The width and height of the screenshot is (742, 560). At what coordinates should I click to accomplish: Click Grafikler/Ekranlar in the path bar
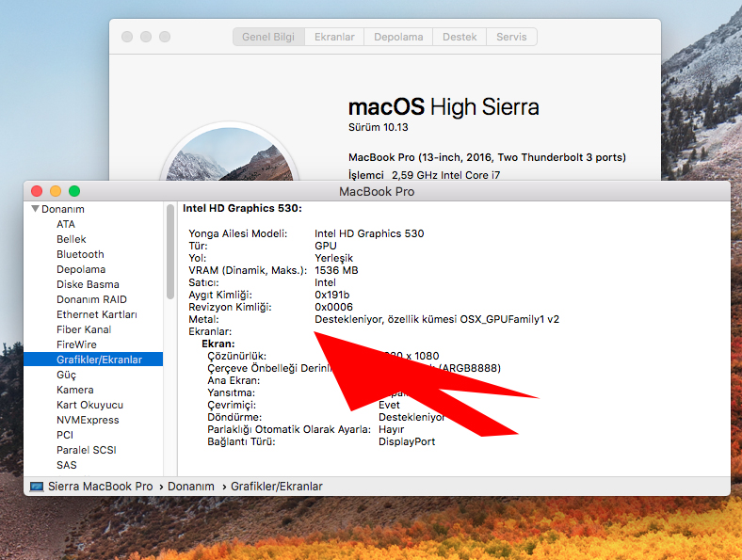(276, 487)
